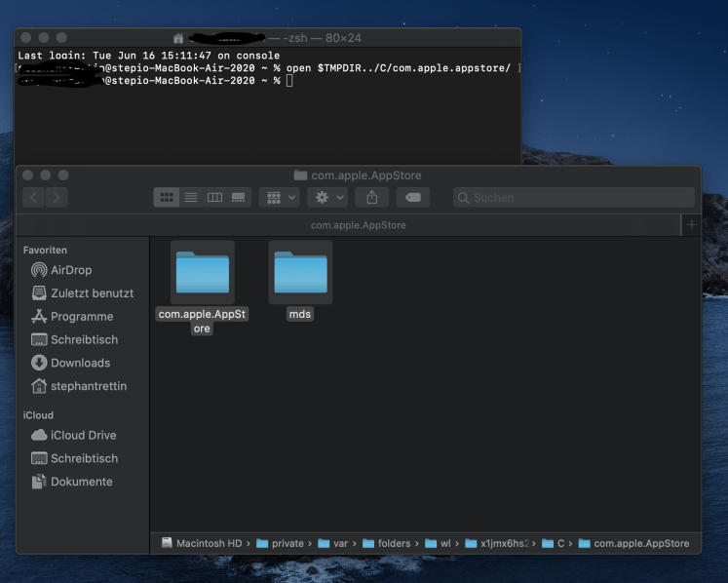Go back in Finder history
This screenshot has height=583, width=728.
point(33,197)
